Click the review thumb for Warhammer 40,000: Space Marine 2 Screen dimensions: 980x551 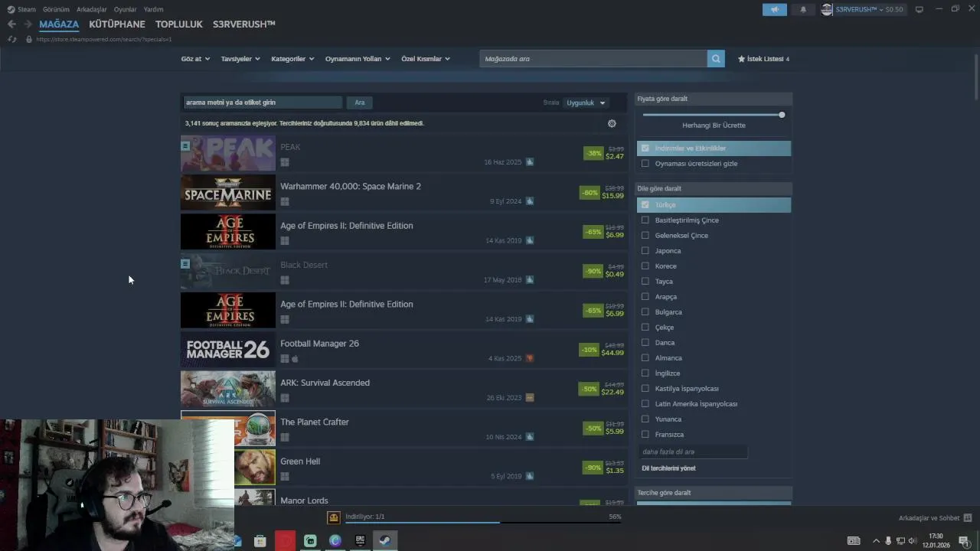(530, 201)
